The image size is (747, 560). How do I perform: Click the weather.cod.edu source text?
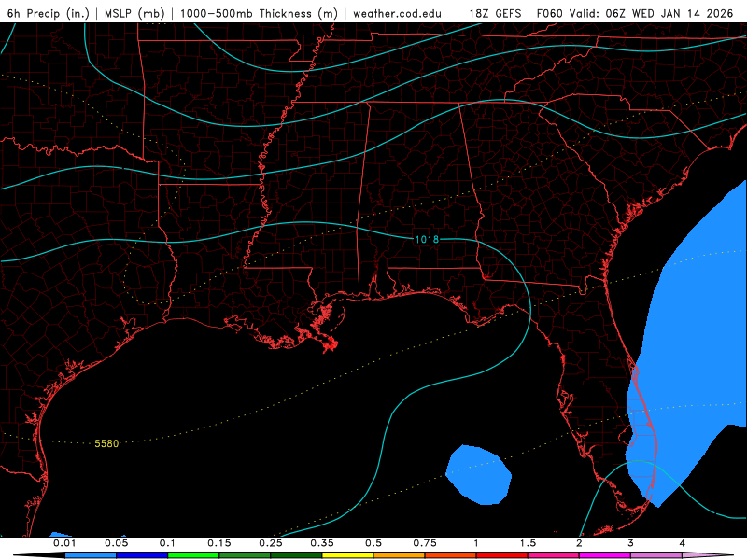click(x=398, y=14)
